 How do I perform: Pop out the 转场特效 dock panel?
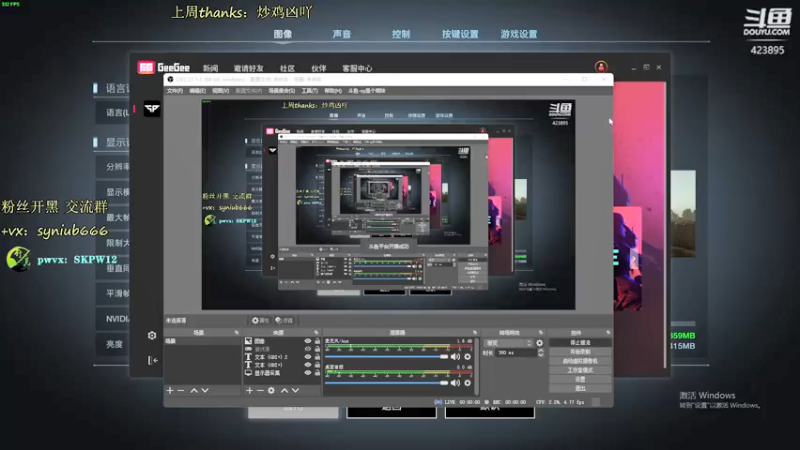(541, 333)
